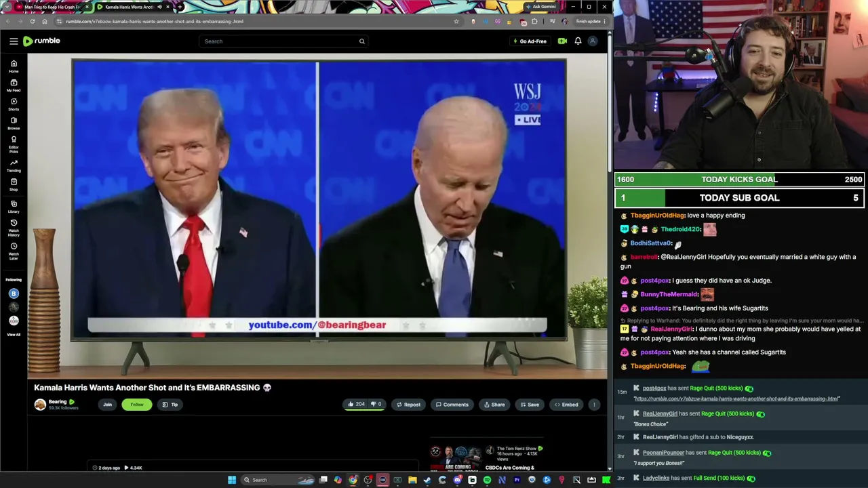The image size is (868, 488).
Task: Open Shop in the sidebar
Action: [14, 184]
